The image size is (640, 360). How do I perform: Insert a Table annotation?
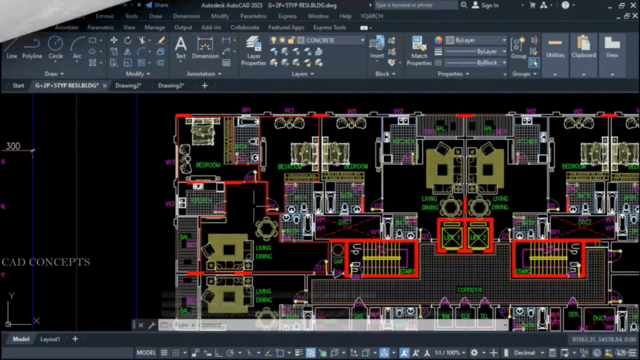coord(226,63)
